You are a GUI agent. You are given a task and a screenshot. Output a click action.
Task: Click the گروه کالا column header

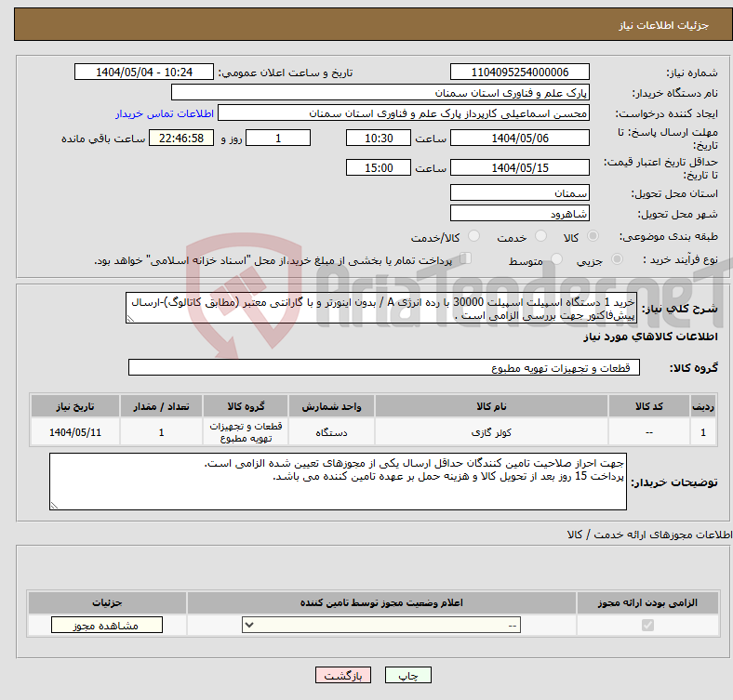(x=246, y=406)
